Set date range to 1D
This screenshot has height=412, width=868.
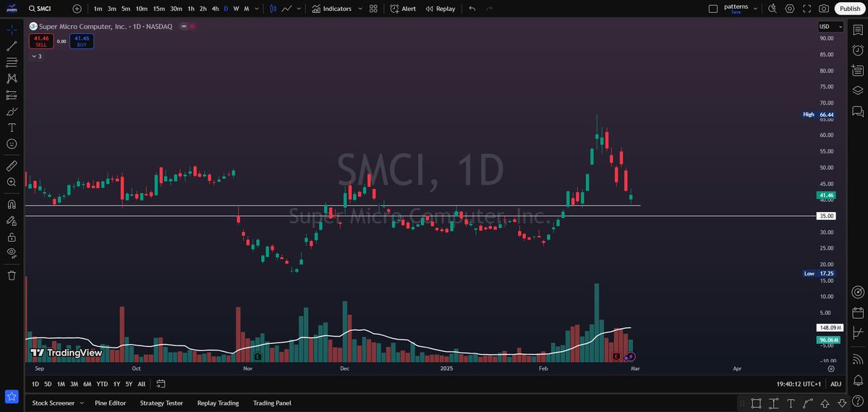point(35,384)
